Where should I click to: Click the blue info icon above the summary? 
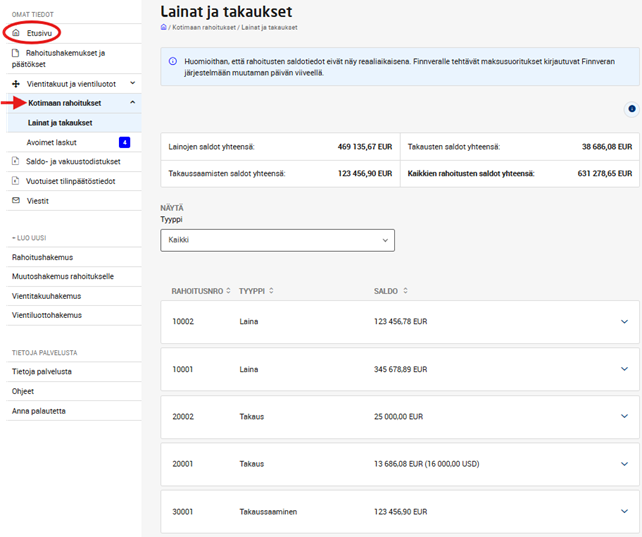[631, 108]
